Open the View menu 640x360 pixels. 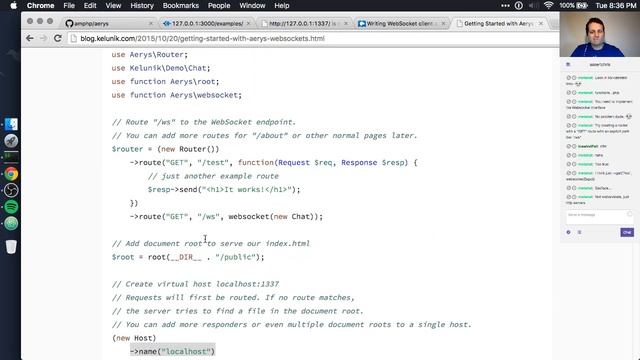click(113, 6)
